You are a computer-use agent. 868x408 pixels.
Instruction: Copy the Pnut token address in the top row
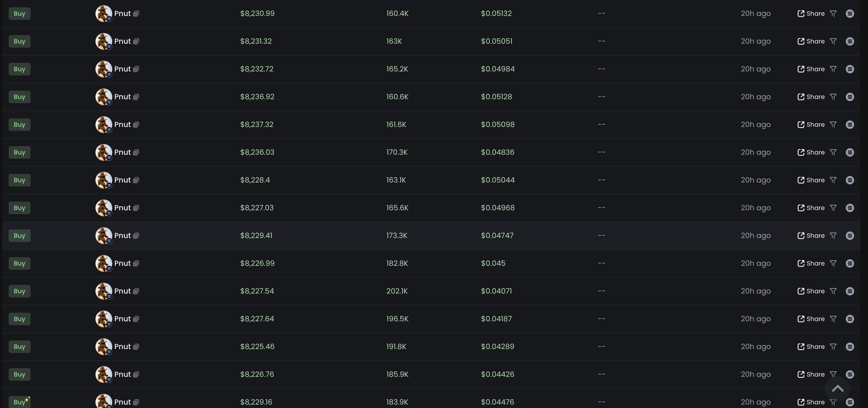click(x=136, y=14)
